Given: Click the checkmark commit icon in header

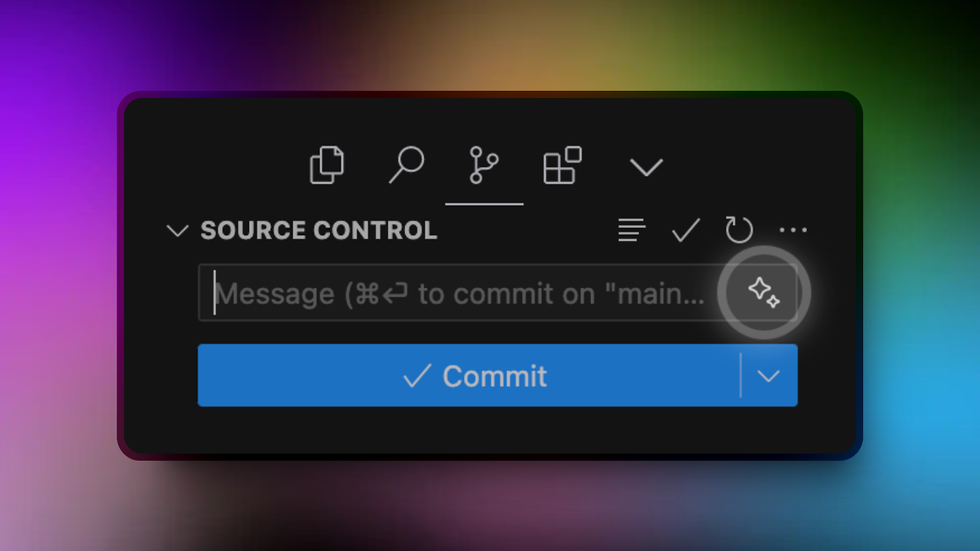Looking at the screenshot, I should [685, 230].
